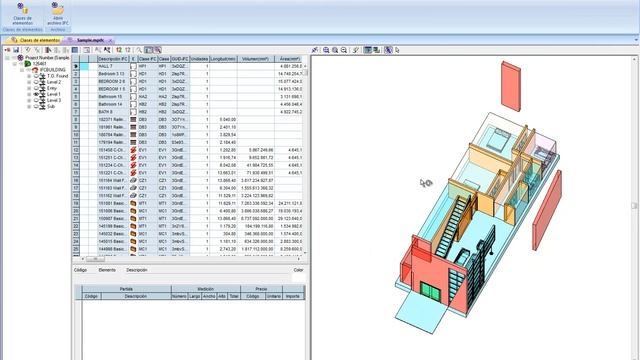Click the Importe column in lower table
Viewport: 640px width, 360px height.
(x=293, y=296)
